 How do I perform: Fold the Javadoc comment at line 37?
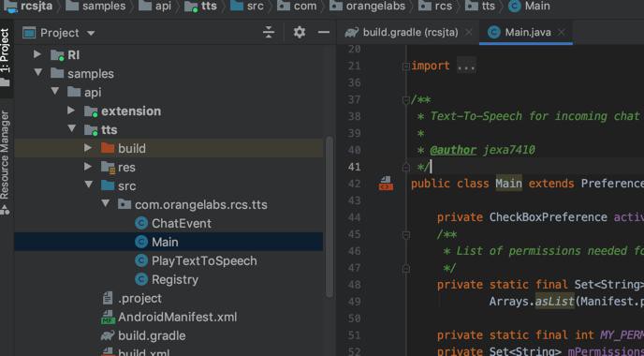(406, 100)
